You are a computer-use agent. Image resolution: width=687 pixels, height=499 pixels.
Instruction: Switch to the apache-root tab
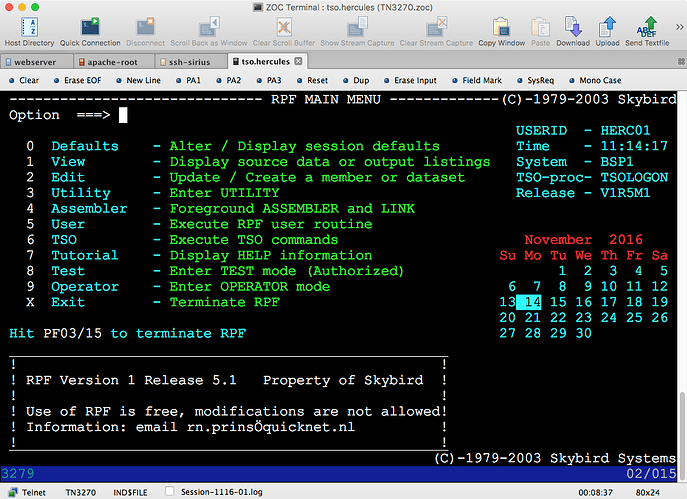(114, 62)
